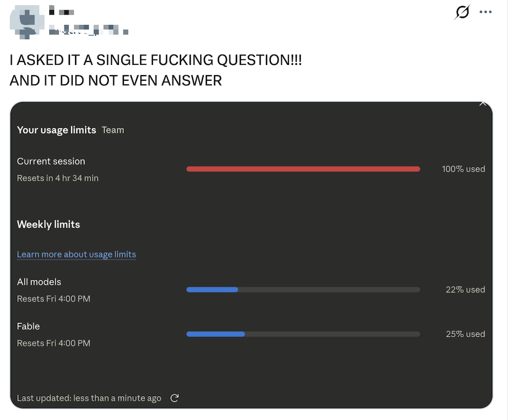The height and width of the screenshot is (420, 508).
Task: Open the three-dot more options menu
Action: [485, 12]
